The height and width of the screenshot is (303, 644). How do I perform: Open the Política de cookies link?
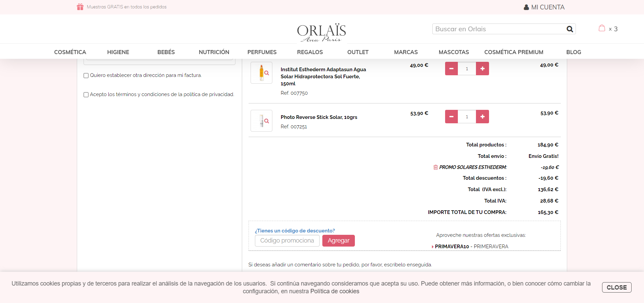[x=335, y=291]
